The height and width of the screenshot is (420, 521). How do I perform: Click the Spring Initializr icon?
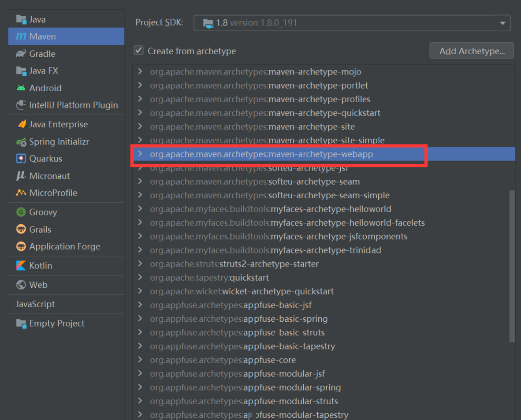21,142
